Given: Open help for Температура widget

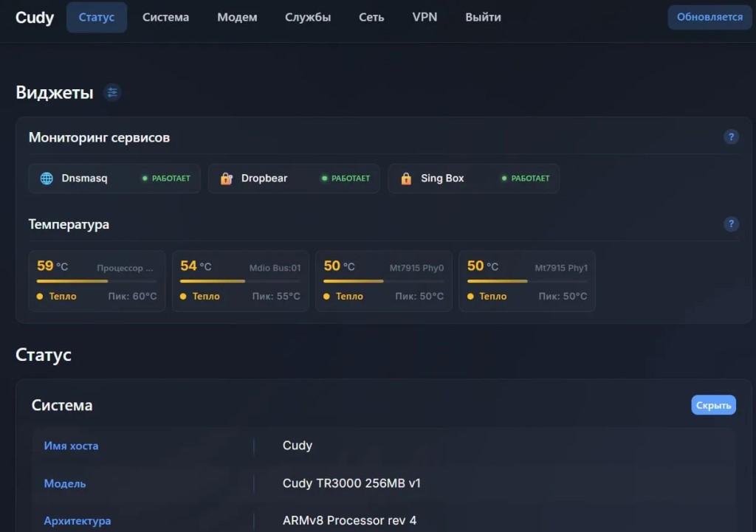Looking at the screenshot, I should 731,224.
